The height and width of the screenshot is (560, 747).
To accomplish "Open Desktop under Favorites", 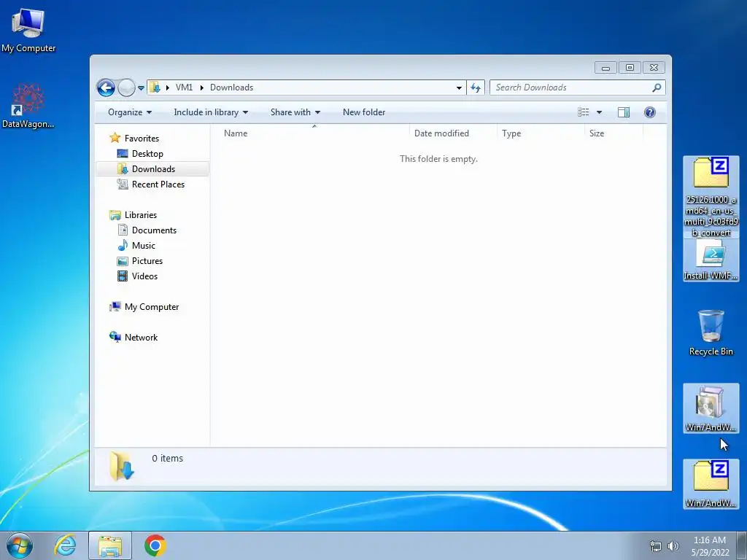I will 147,154.
